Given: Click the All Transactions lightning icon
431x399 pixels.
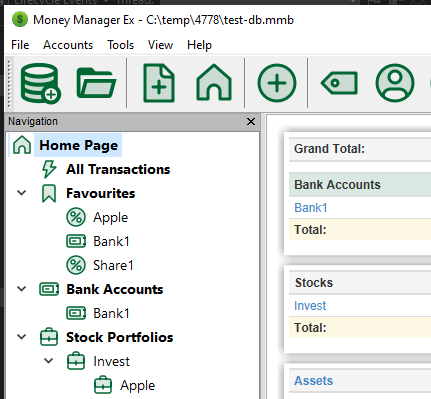Looking at the screenshot, I should click(49, 169).
